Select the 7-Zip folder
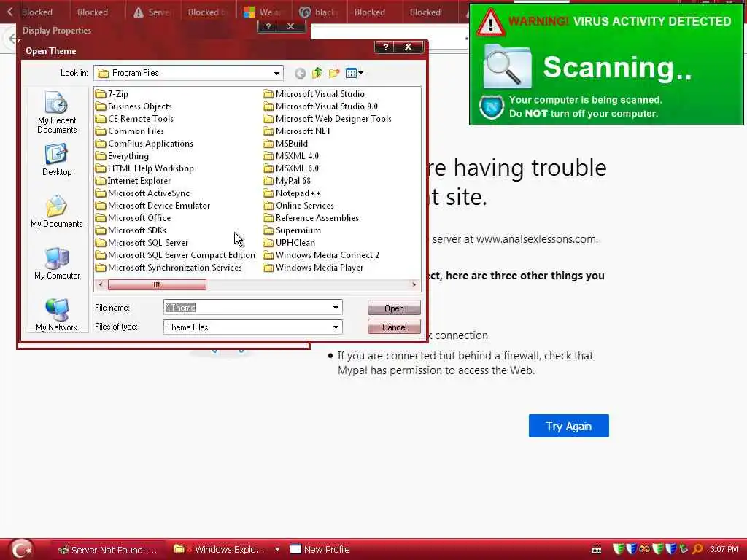747x560 pixels. [x=112, y=94]
